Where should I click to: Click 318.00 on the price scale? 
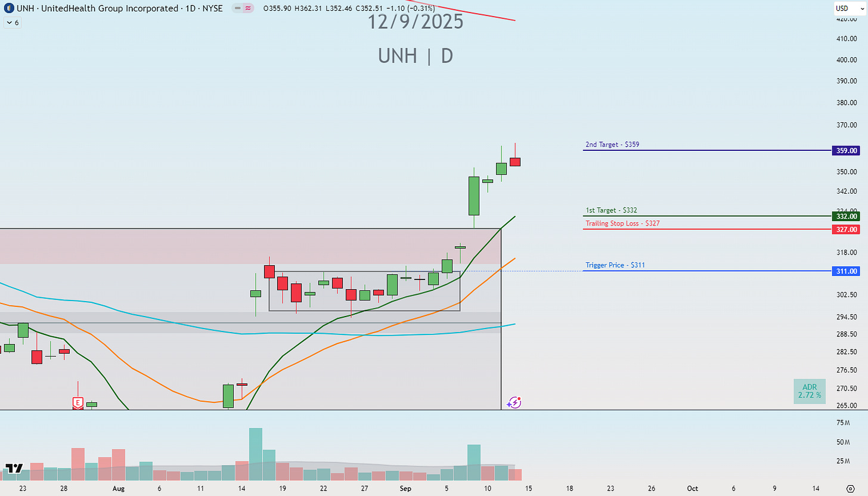pyautogui.click(x=847, y=253)
